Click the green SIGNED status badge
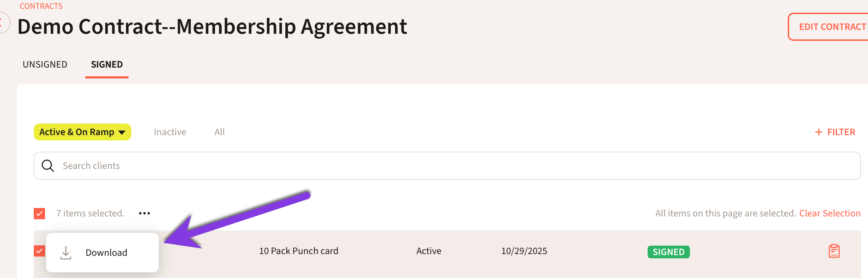 [668, 252]
